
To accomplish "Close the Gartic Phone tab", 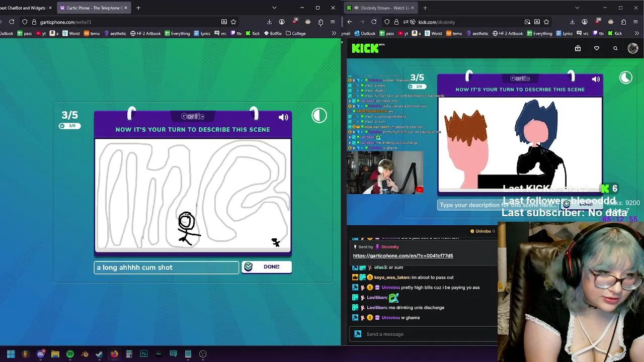I will (126, 8).
